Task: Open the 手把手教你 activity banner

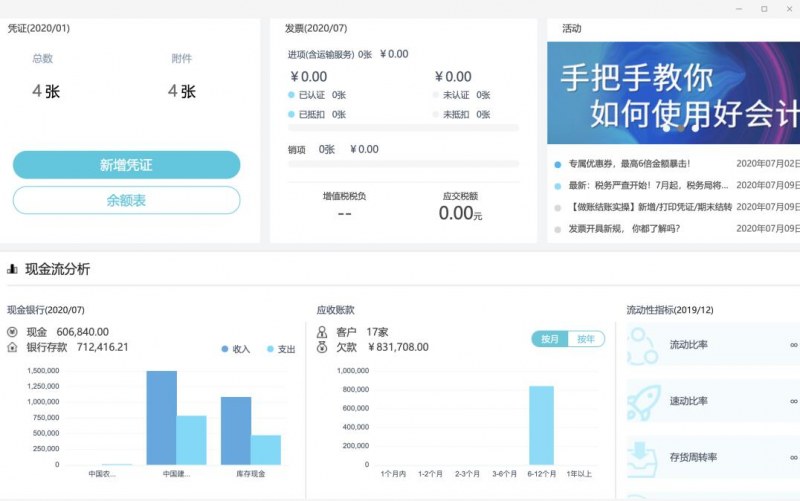Action: (673, 93)
